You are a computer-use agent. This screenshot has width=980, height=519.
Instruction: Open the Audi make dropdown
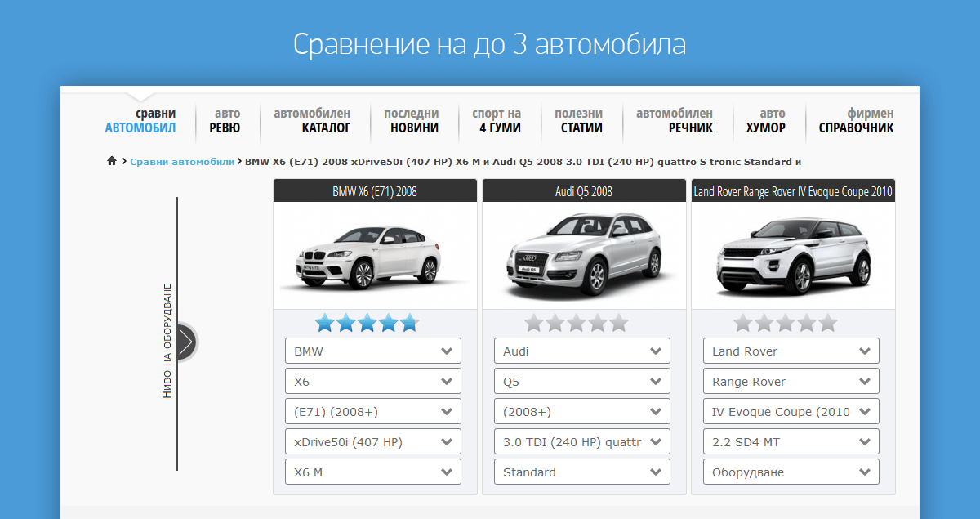tap(581, 351)
